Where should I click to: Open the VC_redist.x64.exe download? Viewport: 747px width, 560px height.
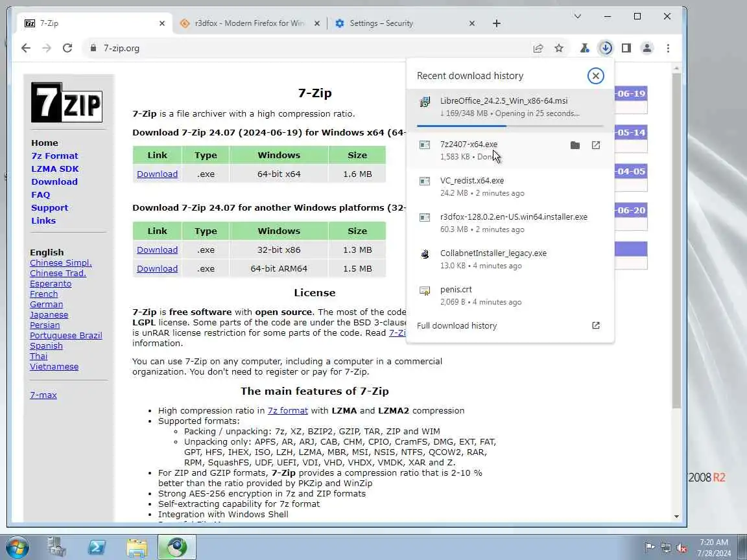[510, 186]
